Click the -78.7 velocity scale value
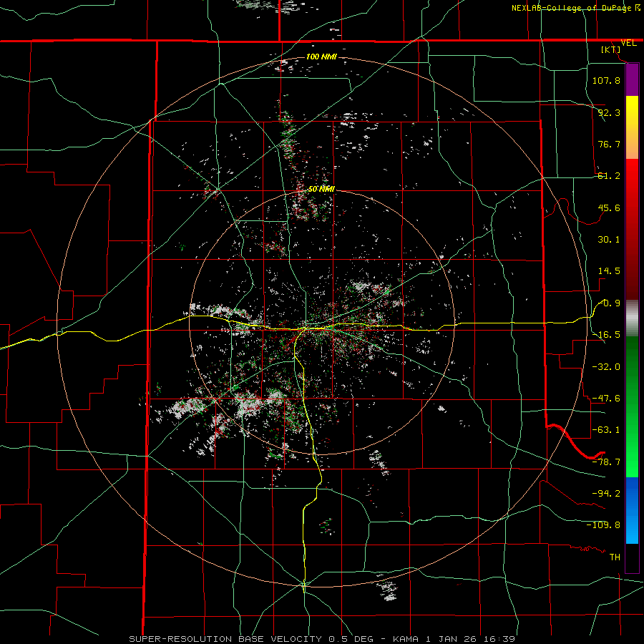This screenshot has width=644, height=644. tap(606, 462)
